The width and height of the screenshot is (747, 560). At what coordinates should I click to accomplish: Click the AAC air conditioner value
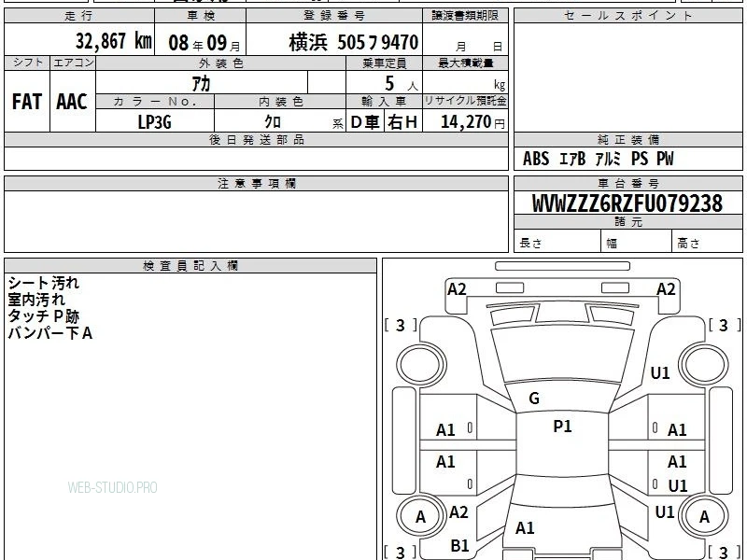click(x=72, y=102)
